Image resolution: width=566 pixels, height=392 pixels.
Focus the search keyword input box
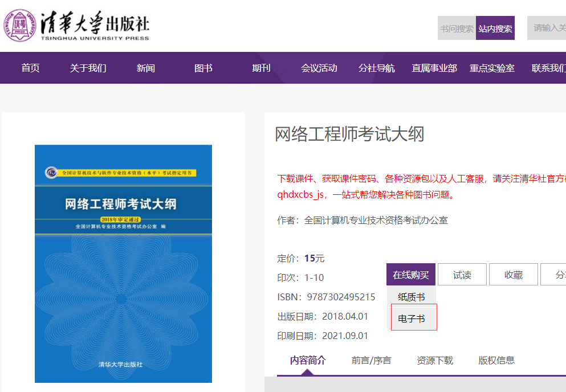(548, 28)
